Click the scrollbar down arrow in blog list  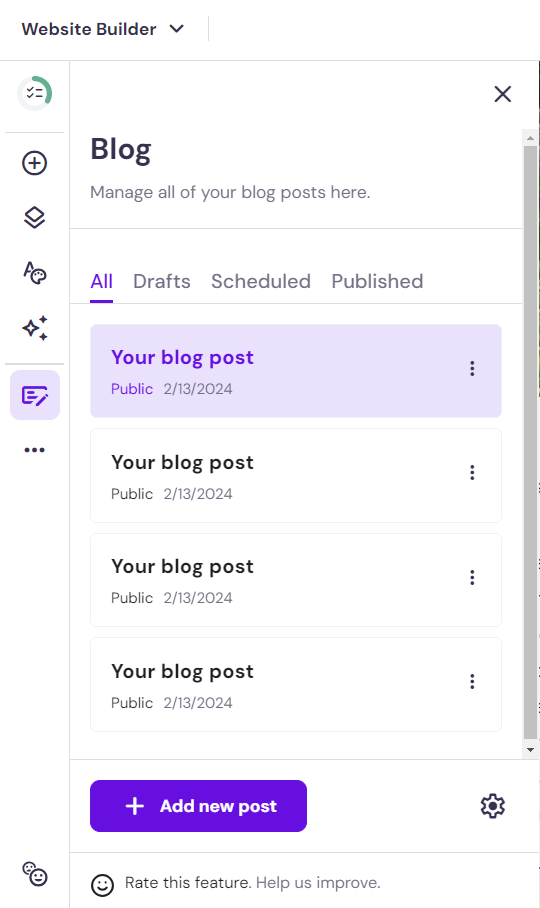coord(530,750)
